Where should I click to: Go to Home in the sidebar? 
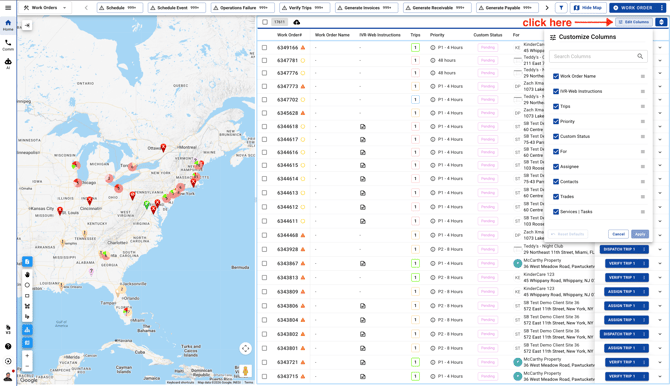(8, 25)
